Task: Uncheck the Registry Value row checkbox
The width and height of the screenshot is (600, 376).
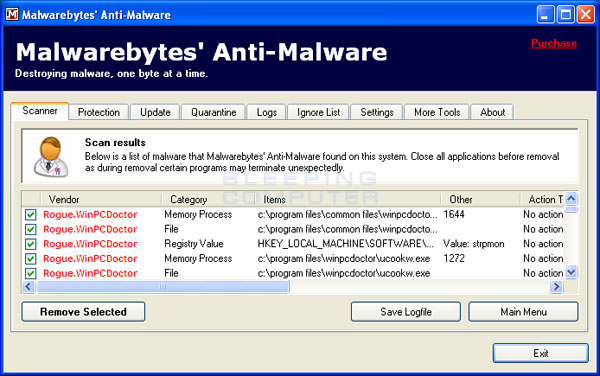Action: (x=31, y=244)
